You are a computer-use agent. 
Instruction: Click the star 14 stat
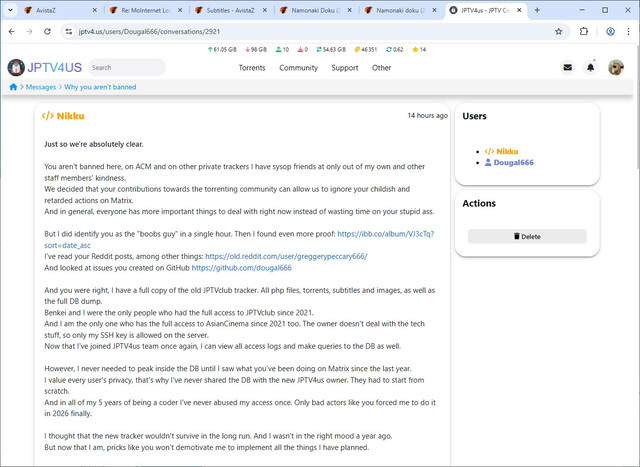click(x=419, y=49)
